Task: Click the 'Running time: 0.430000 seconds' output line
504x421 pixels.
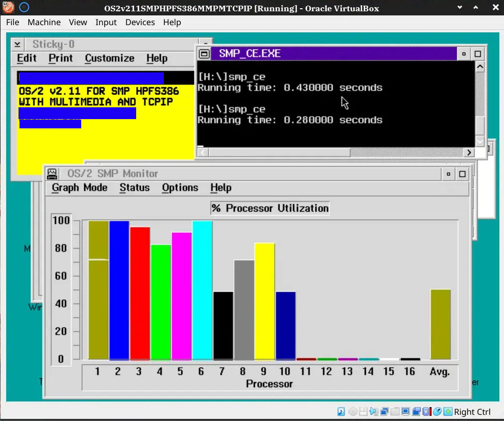Action: coord(290,88)
